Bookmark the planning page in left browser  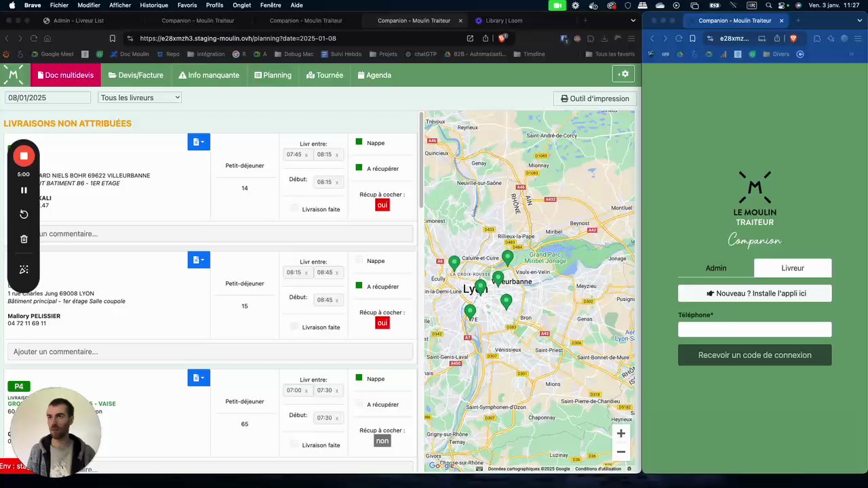pos(113,39)
